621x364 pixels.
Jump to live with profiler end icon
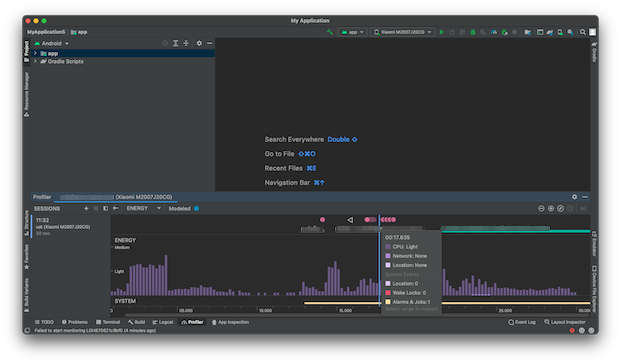click(583, 208)
